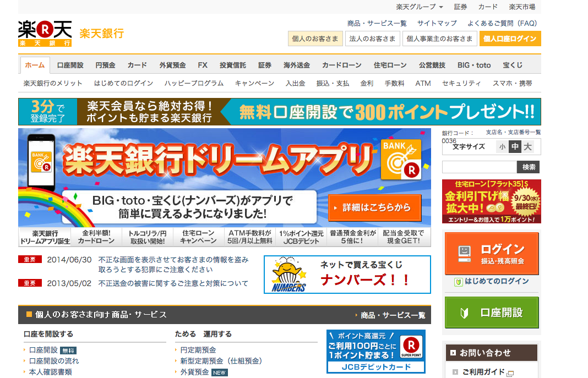Click the R Super Point icon
The width and height of the screenshot is (588, 378).
click(411, 347)
